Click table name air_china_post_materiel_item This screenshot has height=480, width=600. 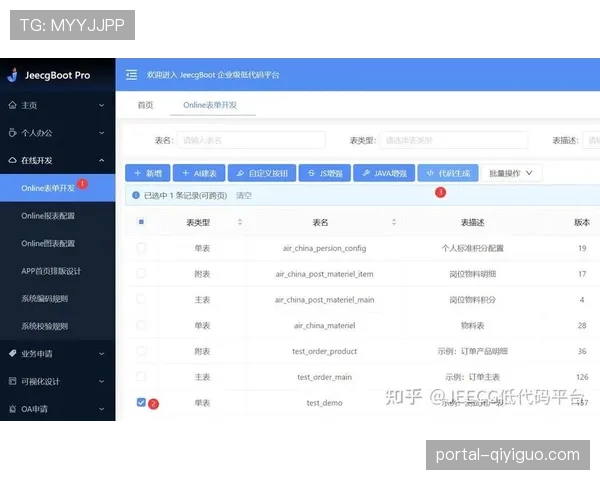tap(324, 274)
